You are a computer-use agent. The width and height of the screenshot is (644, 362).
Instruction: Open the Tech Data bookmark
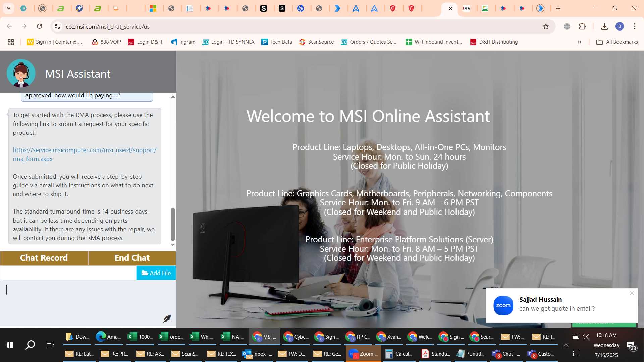[x=277, y=42]
